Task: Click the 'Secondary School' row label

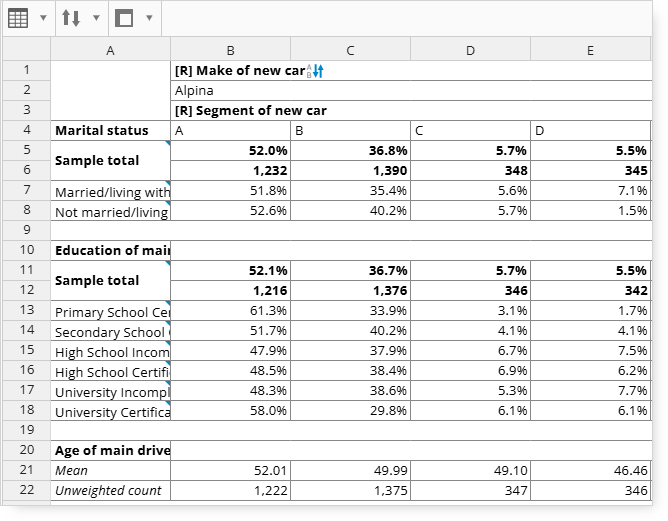Action: [x=110, y=331]
